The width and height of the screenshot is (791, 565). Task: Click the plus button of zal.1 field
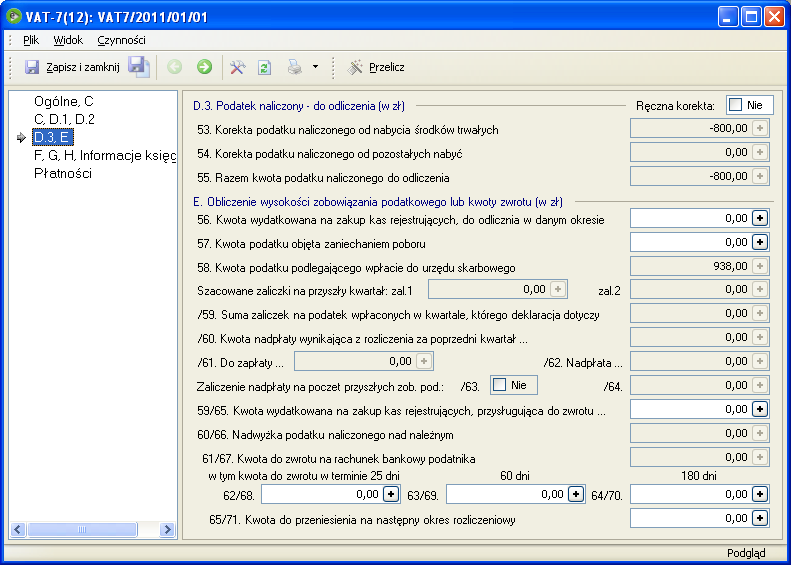pos(558,290)
